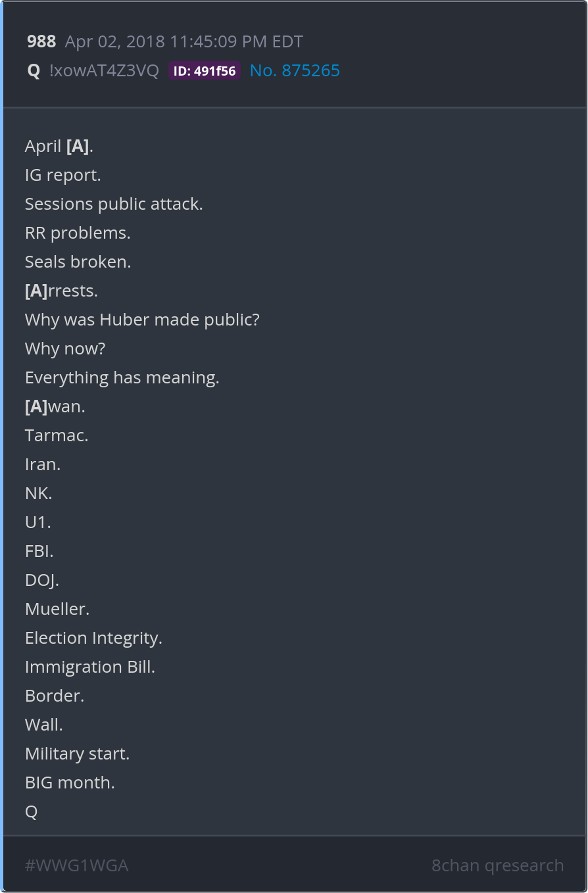
Task: Click the "Mueller." line
Action: point(57,609)
